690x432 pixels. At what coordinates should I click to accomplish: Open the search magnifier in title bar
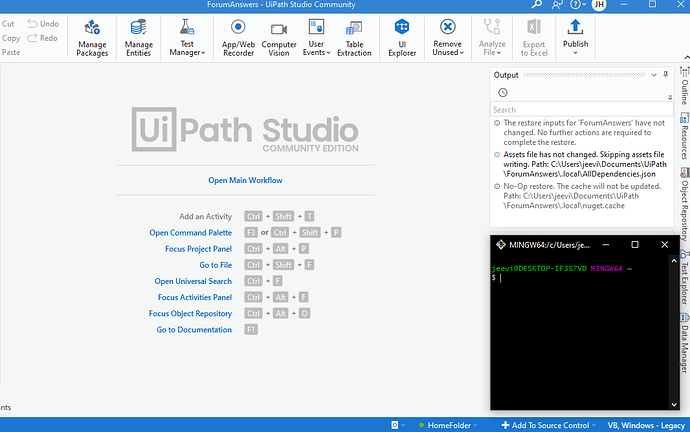536,4
